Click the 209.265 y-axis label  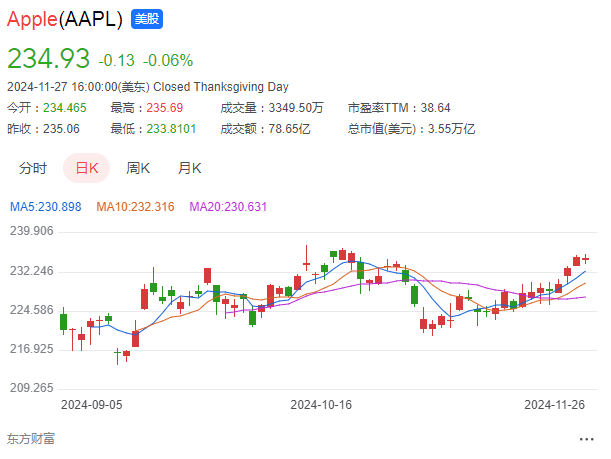(32, 388)
